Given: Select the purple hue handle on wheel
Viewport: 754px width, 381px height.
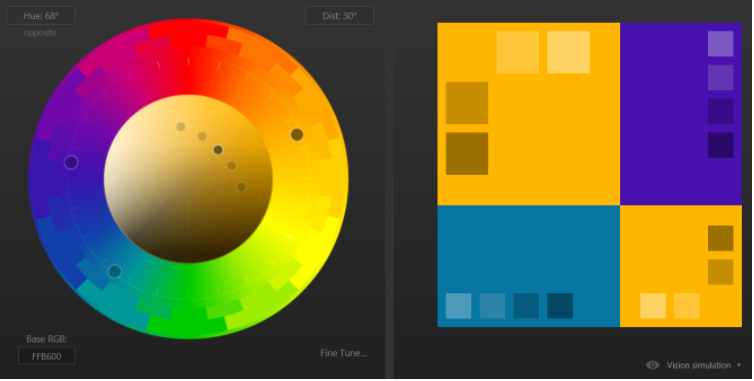Looking at the screenshot, I should point(71,162).
